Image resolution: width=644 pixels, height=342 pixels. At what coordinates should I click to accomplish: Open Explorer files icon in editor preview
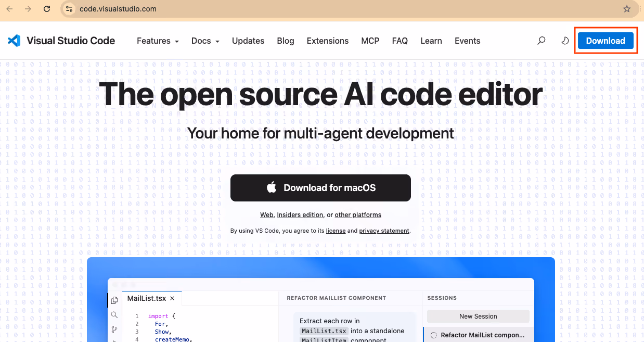point(114,300)
